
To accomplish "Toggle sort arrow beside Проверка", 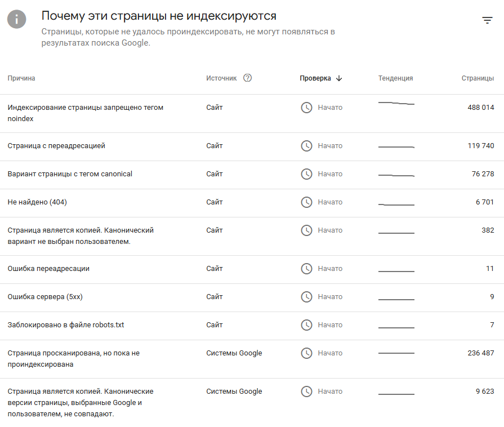I will click(339, 78).
